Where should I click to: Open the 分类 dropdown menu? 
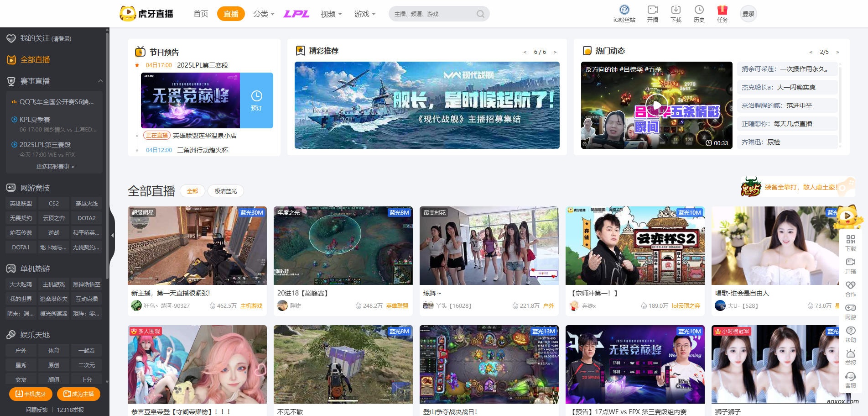(264, 14)
